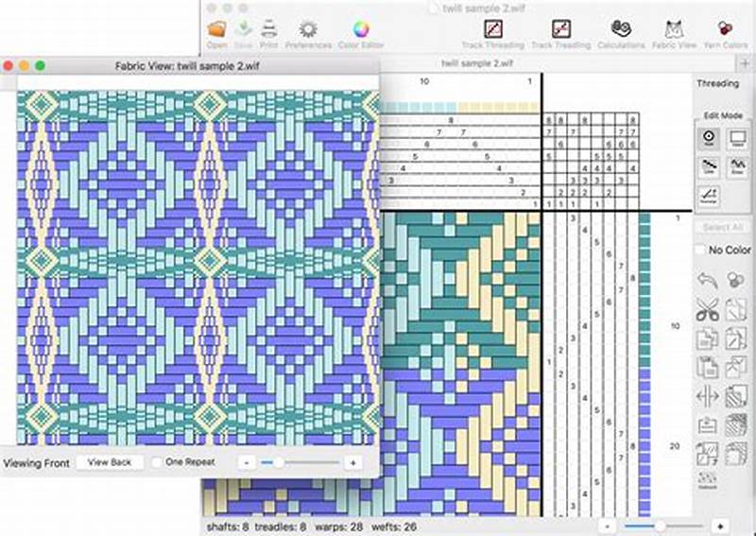This screenshot has width=756, height=536.
Task: Click the cream warp color bar
Action: point(498,107)
